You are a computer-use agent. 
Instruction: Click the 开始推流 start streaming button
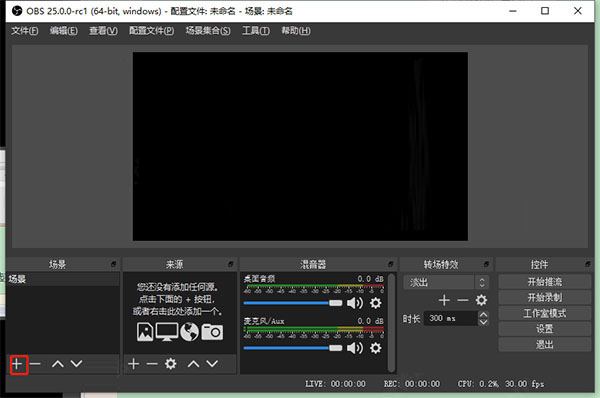tap(545, 282)
